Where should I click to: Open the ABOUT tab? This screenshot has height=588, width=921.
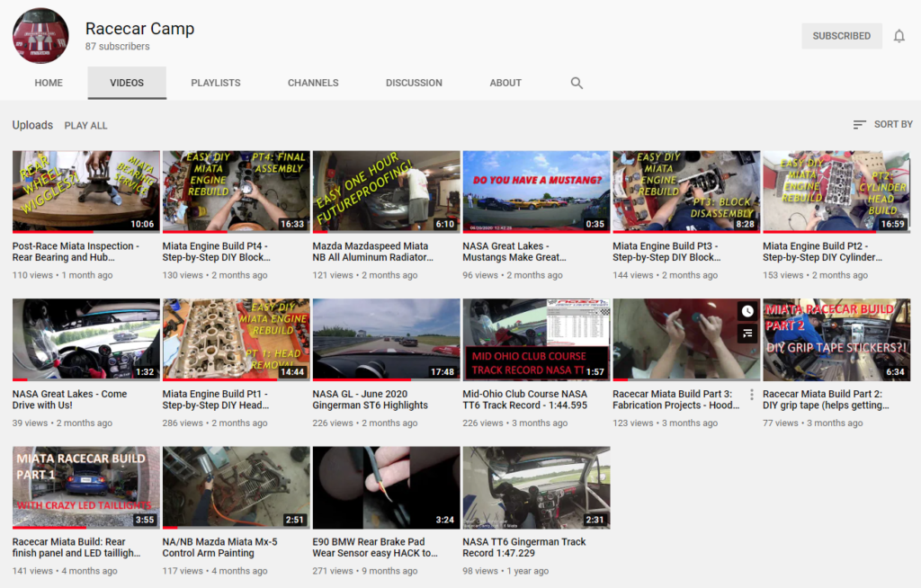tap(505, 83)
